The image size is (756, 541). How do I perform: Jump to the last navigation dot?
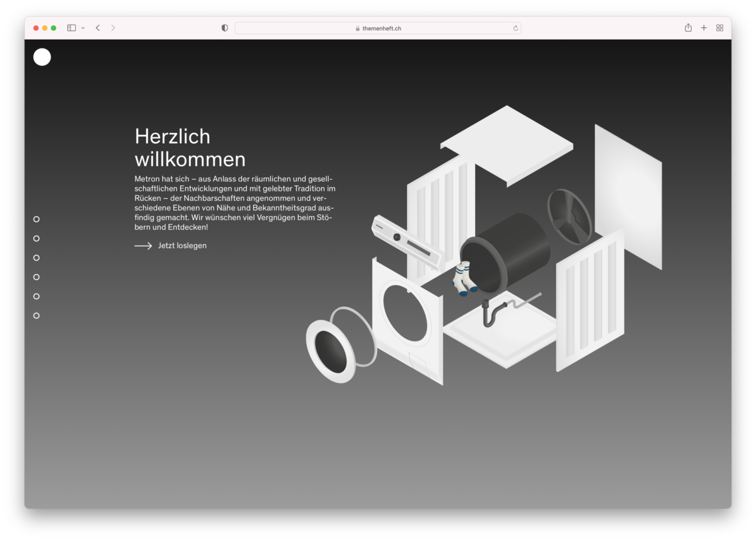[x=37, y=316]
